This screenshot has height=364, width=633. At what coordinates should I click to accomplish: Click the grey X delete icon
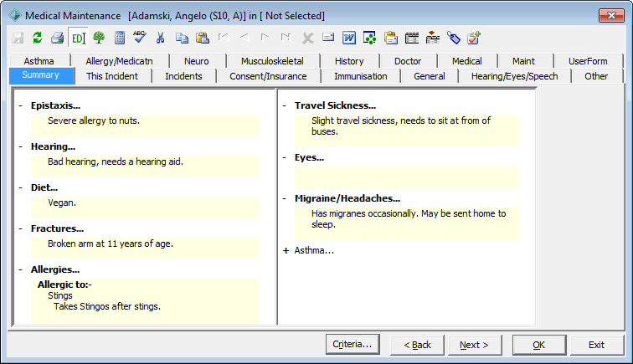[x=307, y=38]
